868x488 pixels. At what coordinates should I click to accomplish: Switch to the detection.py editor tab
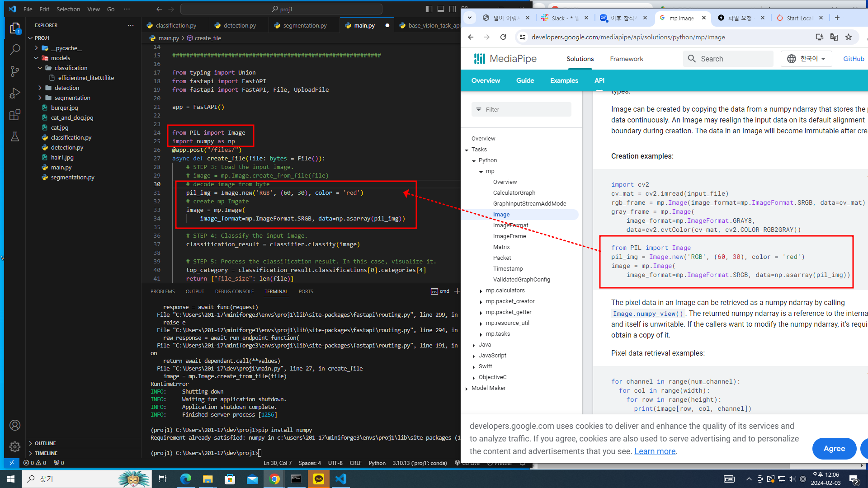tap(239, 25)
